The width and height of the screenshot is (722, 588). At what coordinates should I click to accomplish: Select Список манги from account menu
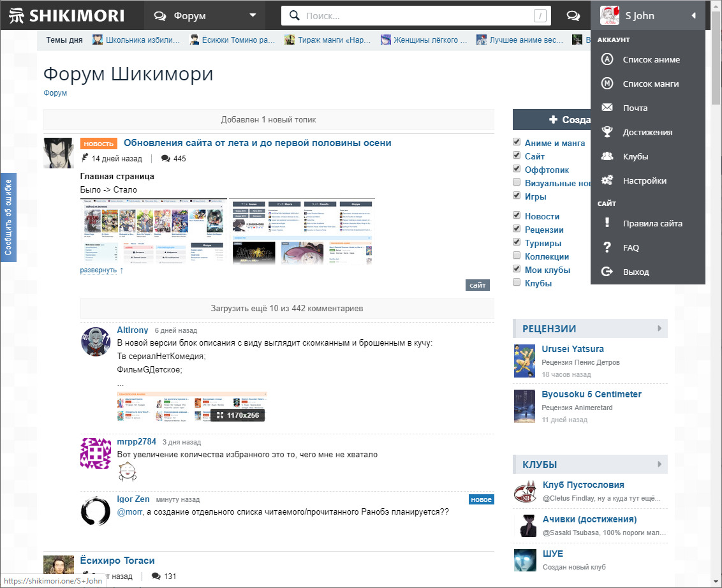(x=650, y=84)
